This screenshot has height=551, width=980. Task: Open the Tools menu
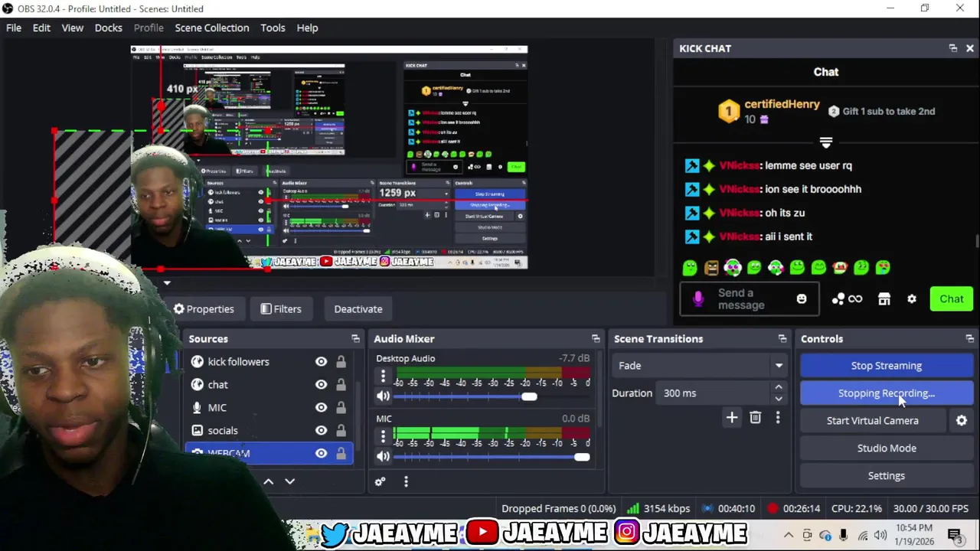tap(273, 28)
